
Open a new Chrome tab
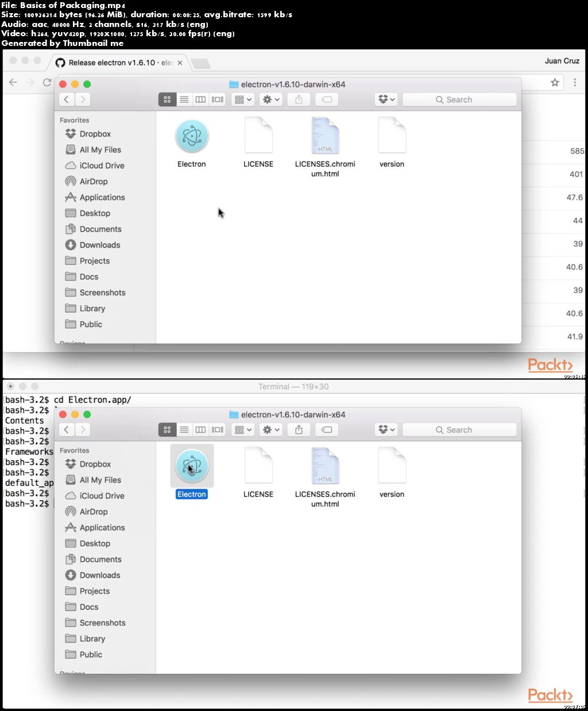[x=200, y=63]
